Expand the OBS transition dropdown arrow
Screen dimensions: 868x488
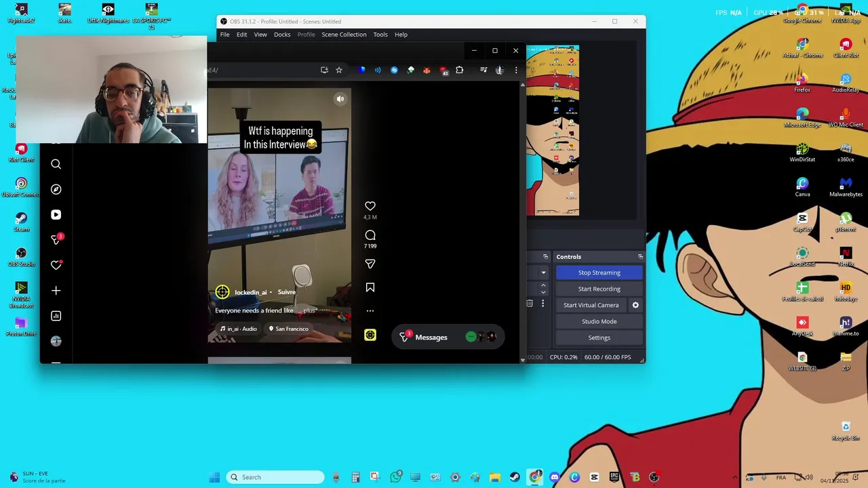click(x=543, y=272)
